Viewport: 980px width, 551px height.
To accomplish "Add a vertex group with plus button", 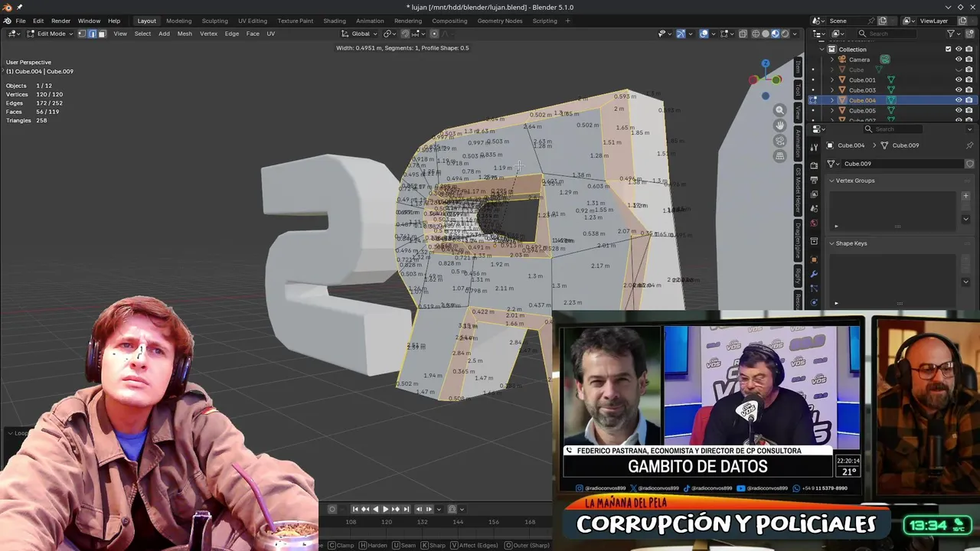I will (965, 195).
